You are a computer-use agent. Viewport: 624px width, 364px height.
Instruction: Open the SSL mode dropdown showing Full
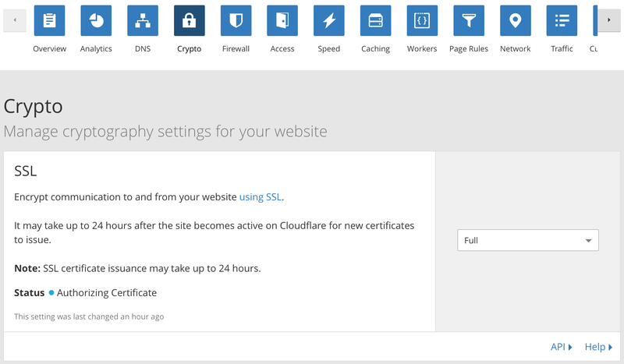tap(528, 240)
